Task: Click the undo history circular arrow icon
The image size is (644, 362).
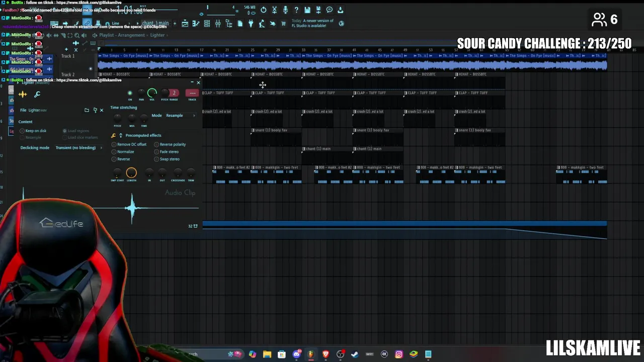Action: [x=263, y=10]
